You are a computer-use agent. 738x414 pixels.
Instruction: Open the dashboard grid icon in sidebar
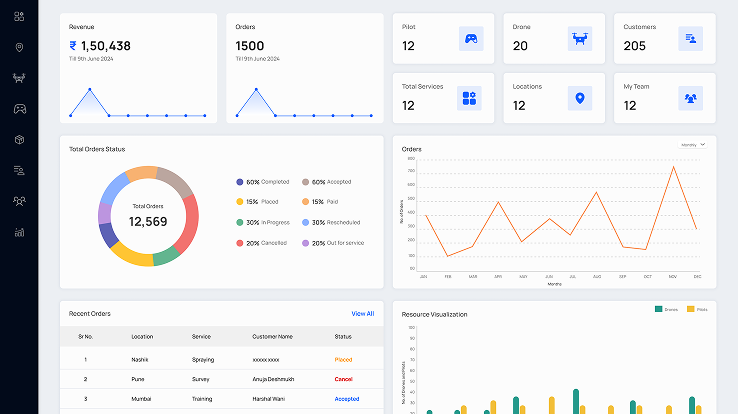[x=19, y=17]
